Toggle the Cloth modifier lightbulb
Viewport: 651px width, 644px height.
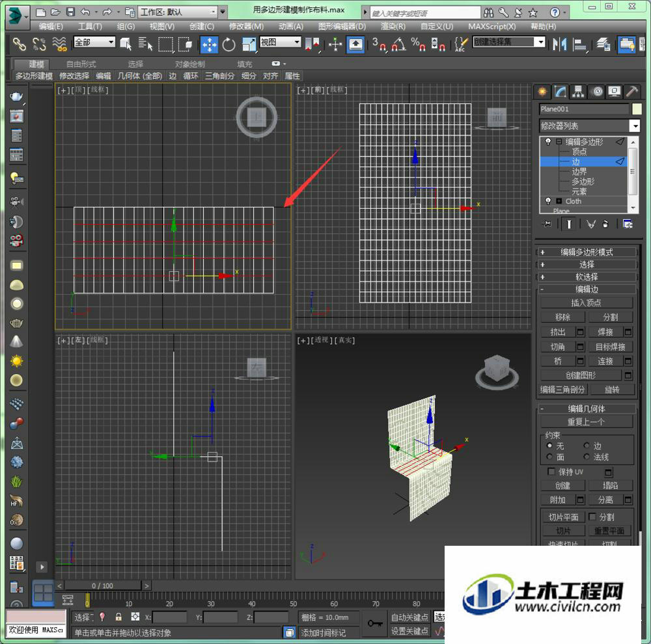(548, 201)
